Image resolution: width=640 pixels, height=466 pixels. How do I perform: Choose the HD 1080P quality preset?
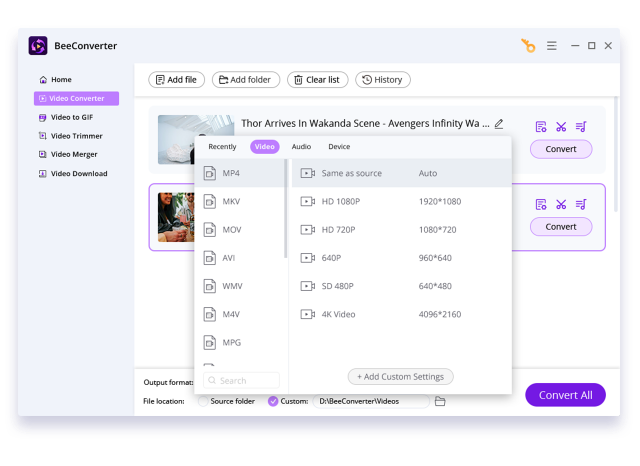[x=340, y=201]
